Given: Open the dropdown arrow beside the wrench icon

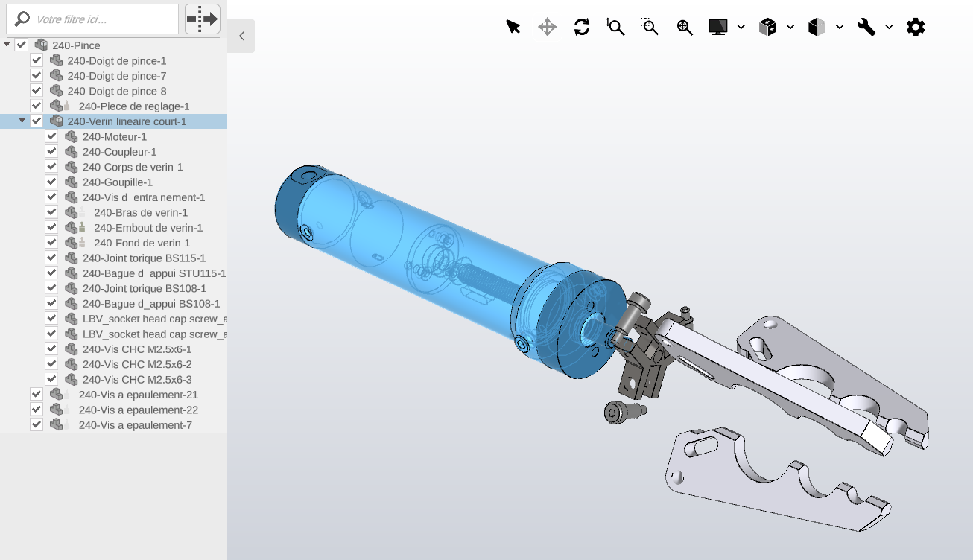Looking at the screenshot, I should [x=889, y=28].
